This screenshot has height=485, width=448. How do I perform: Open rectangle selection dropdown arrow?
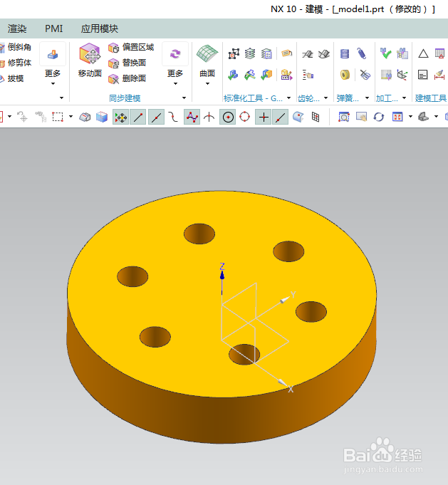[x=71, y=117]
